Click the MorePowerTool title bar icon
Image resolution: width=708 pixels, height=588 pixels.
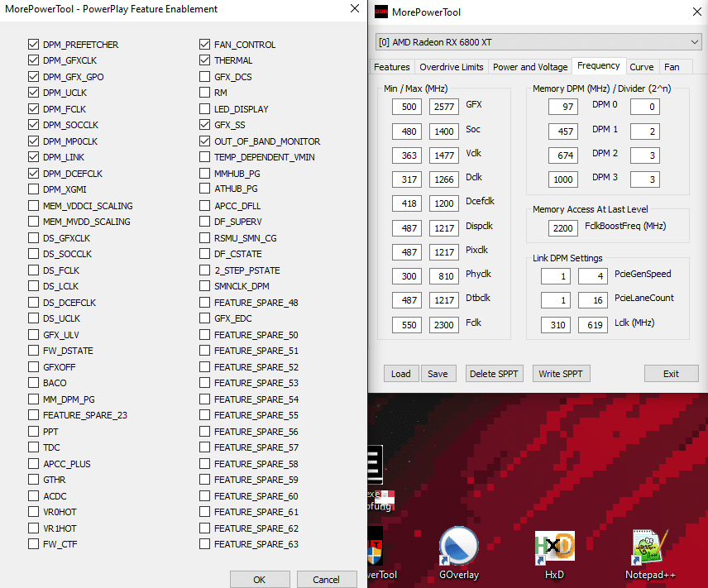(381, 12)
